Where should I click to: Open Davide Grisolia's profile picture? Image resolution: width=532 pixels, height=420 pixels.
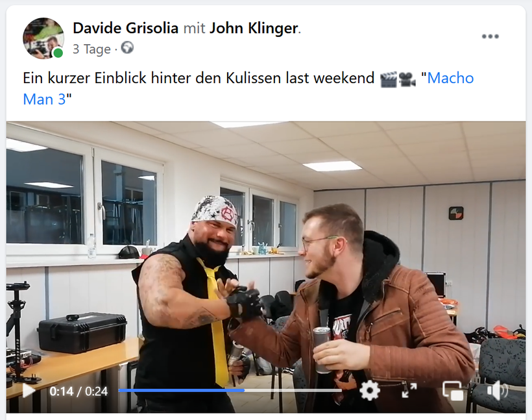click(43, 38)
